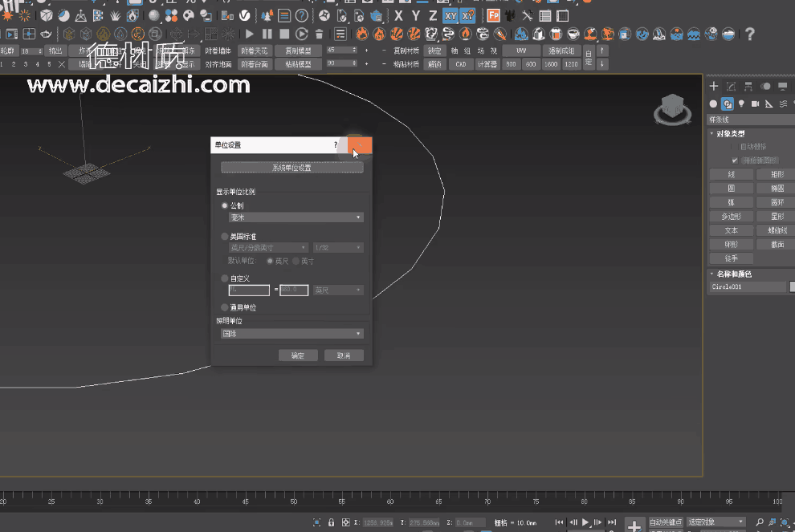Click the trash can delete icon

pos(319,34)
